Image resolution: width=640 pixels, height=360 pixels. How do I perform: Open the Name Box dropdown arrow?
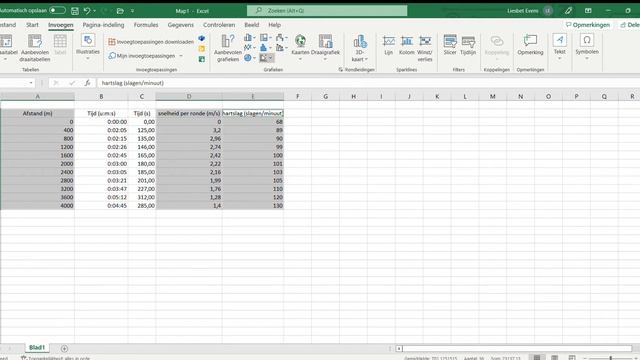tap(31, 83)
